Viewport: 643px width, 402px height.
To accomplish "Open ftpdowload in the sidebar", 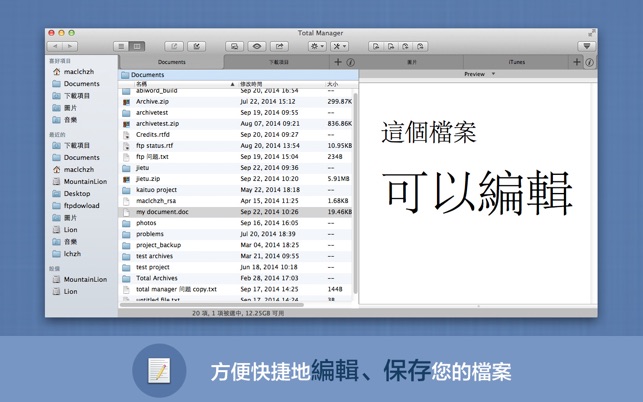I will [x=76, y=206].
